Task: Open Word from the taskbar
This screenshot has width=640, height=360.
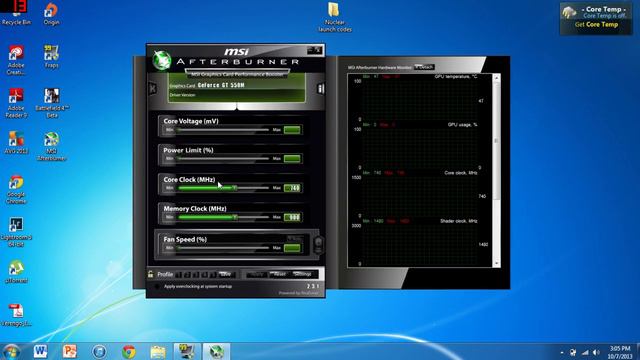Action: click(40, 351)
